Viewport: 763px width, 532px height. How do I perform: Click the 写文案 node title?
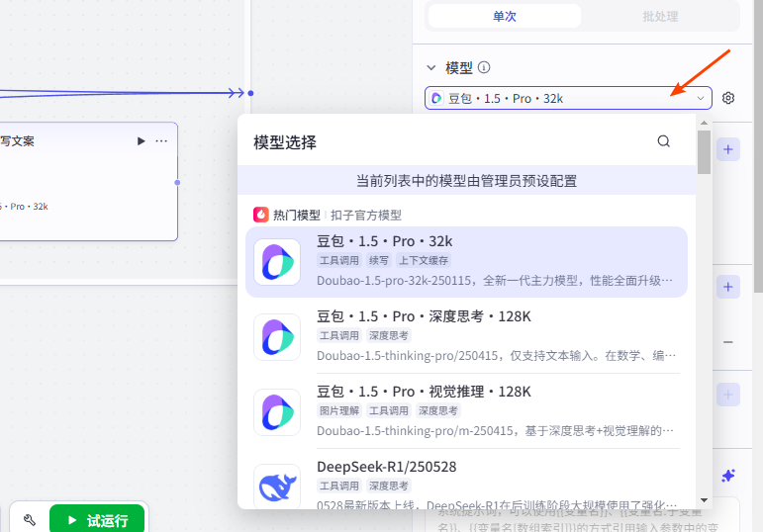point(18,141)
